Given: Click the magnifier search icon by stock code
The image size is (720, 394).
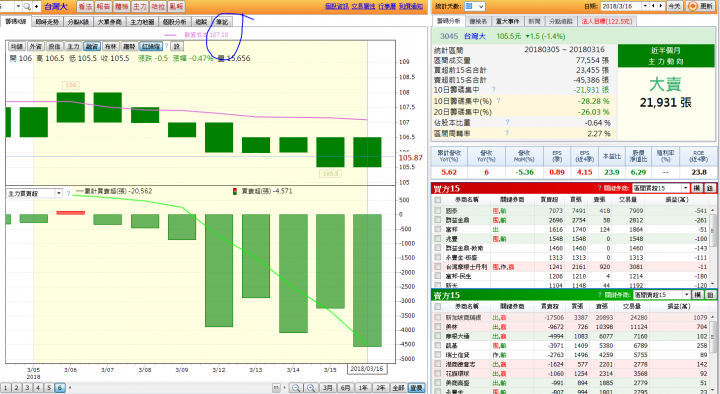Looking at the screenshot, I should point(27,6).
